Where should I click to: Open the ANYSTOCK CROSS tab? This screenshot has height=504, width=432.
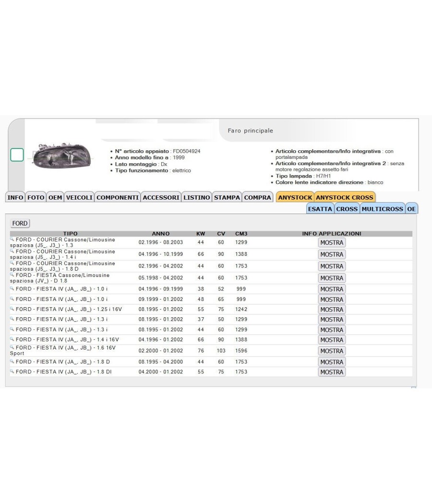pyautogui.click(x=344, y=197)
